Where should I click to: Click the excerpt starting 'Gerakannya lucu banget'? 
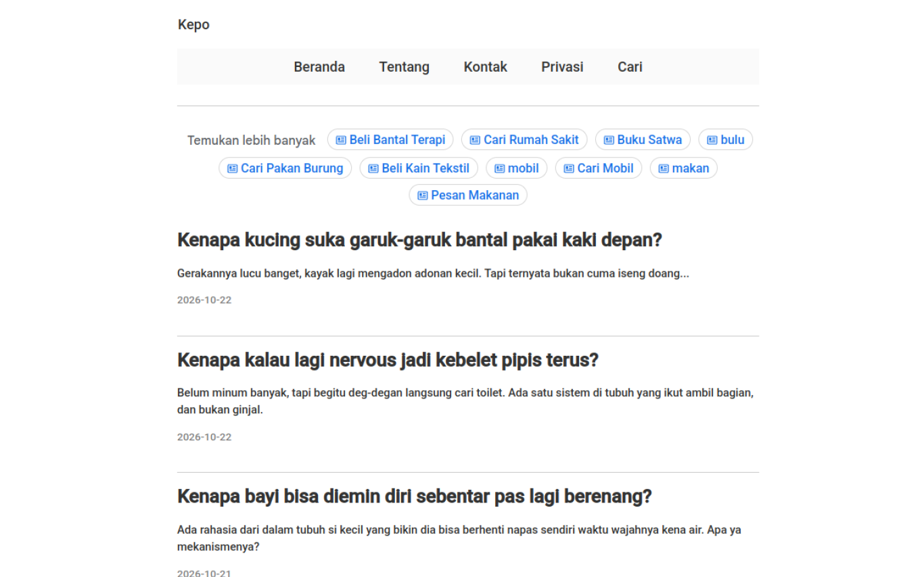[x=433, y=274]
